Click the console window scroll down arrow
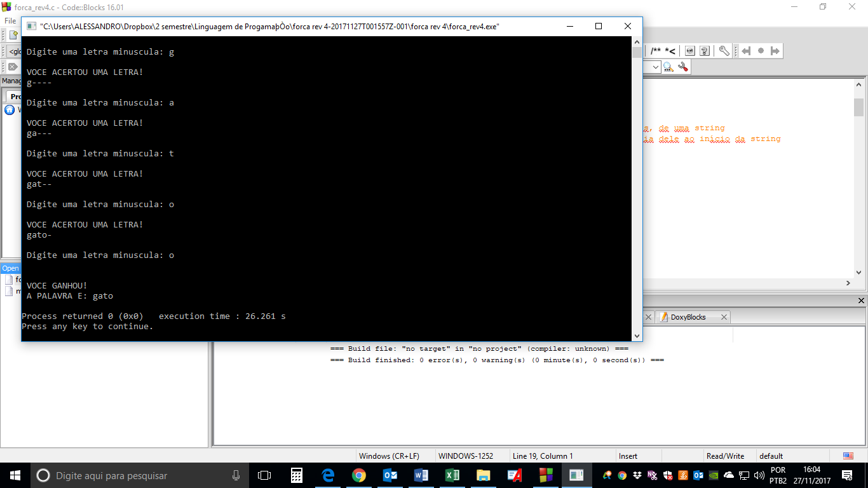Screen dimensions: 868x488 (x=637, y=335)
